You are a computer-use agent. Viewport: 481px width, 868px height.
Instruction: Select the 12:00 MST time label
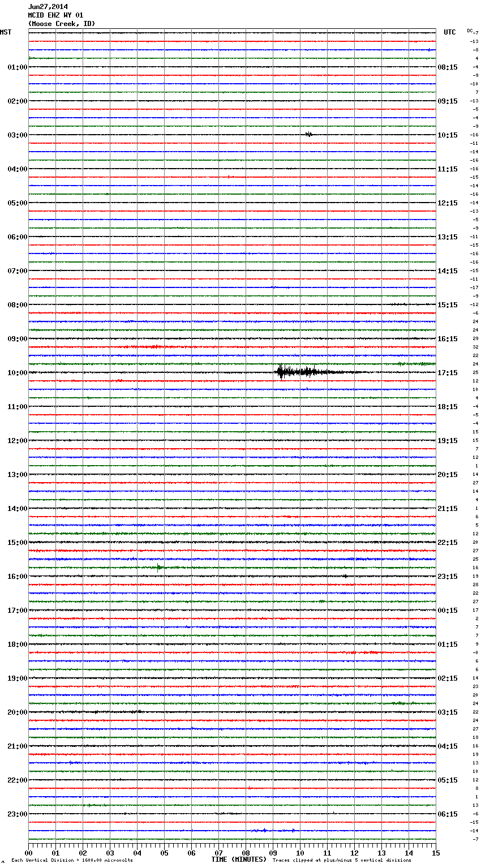18,441
